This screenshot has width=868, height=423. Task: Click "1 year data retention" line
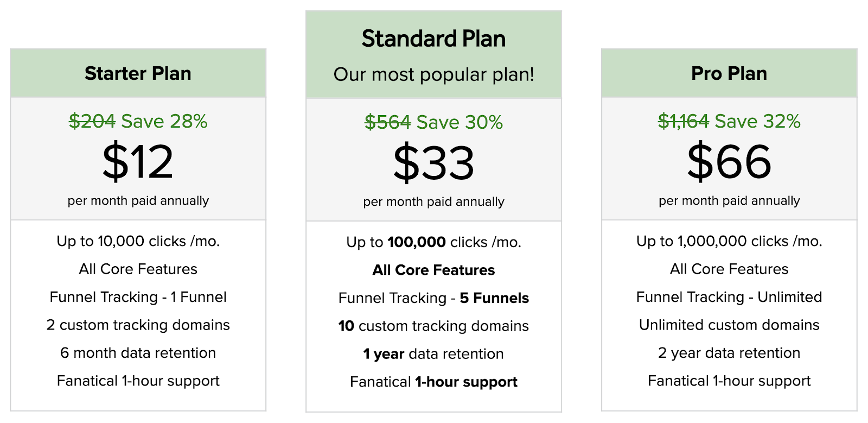click(x=433, y=354)
